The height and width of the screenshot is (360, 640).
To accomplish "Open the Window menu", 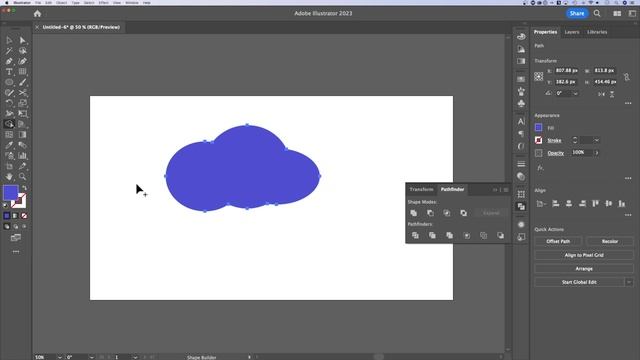I will pos(131,2).
